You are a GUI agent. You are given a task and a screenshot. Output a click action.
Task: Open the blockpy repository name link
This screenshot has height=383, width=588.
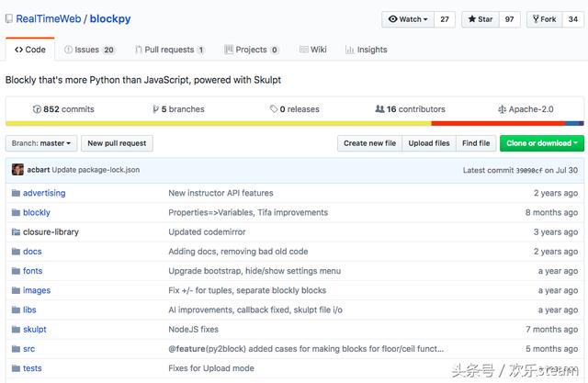click(110, 18)
